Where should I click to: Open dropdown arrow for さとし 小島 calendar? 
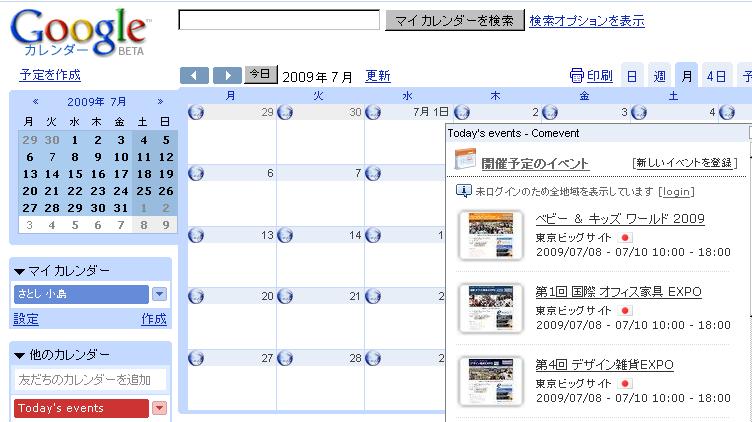pos(159,294)
